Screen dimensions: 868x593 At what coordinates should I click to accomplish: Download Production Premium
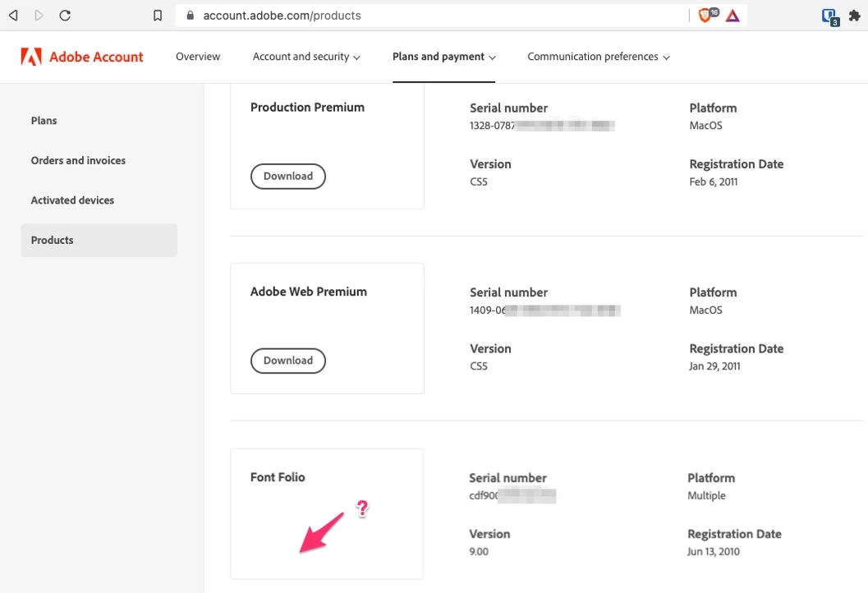pyautogui.click(x=288, y=176)
